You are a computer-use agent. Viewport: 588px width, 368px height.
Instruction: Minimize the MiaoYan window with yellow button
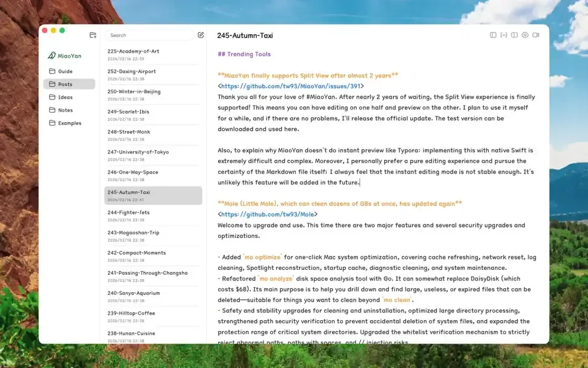53,31
